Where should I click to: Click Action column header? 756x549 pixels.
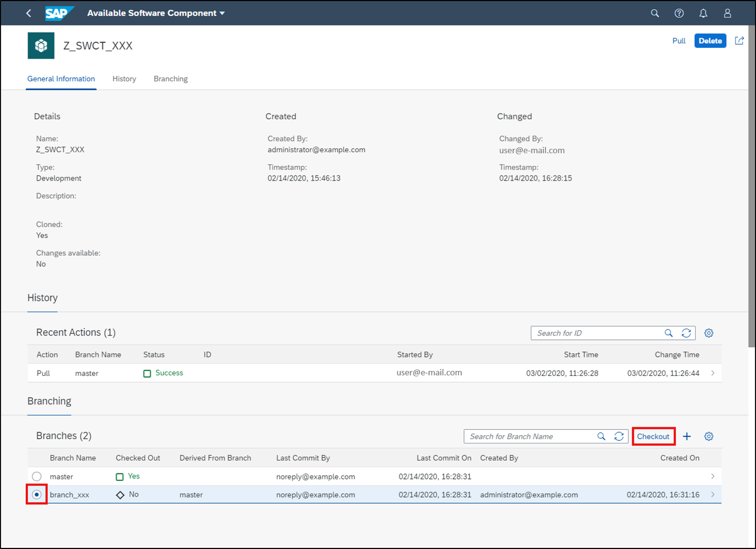(47, 354)
